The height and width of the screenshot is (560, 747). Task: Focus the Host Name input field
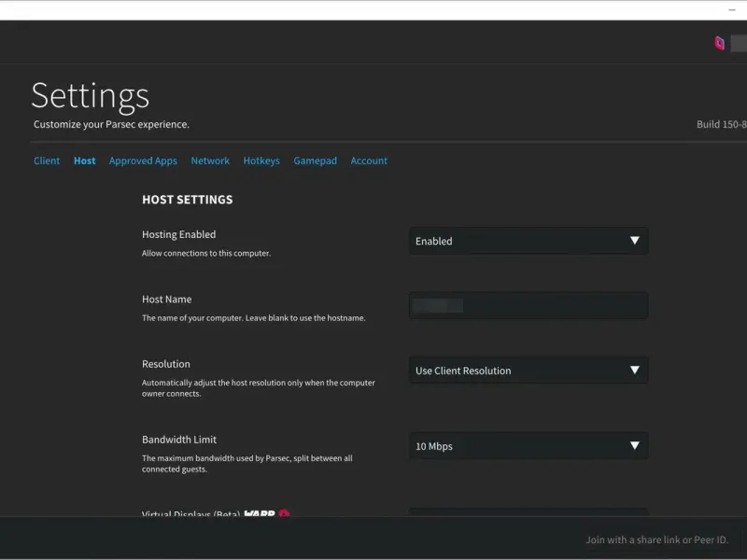[x=529, y=306]
